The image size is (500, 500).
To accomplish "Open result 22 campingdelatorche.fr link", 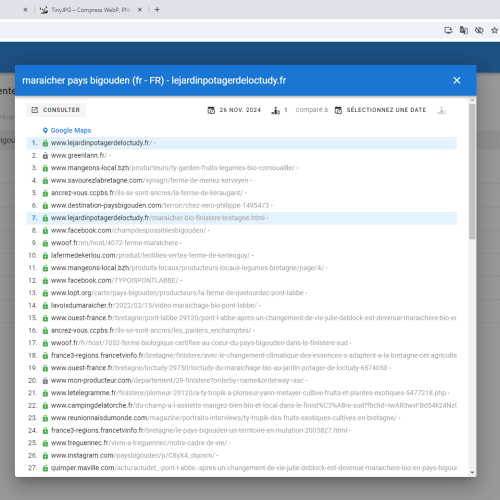I will coord(254,405).
